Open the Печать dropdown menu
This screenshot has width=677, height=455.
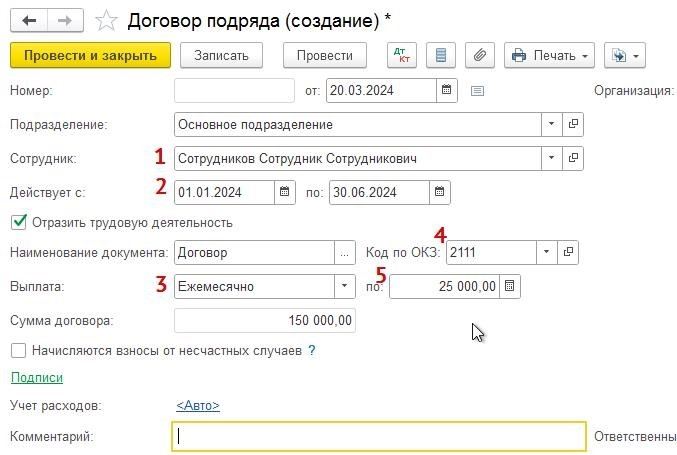click(x=549, y=55)
